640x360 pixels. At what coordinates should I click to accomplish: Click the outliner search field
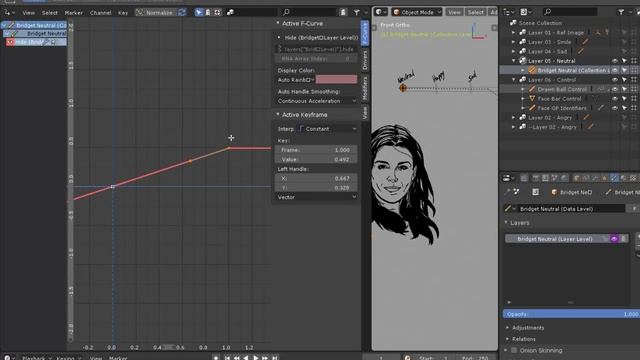pyautogui.click(x=570, y=12)
